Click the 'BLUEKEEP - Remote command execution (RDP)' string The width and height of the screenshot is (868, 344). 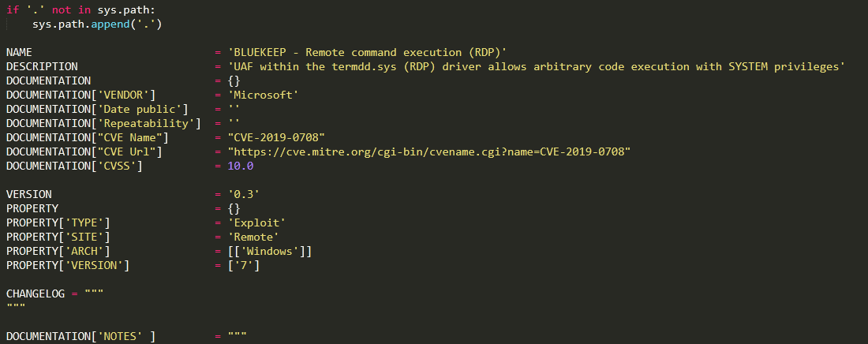click(x=368, y=53)
